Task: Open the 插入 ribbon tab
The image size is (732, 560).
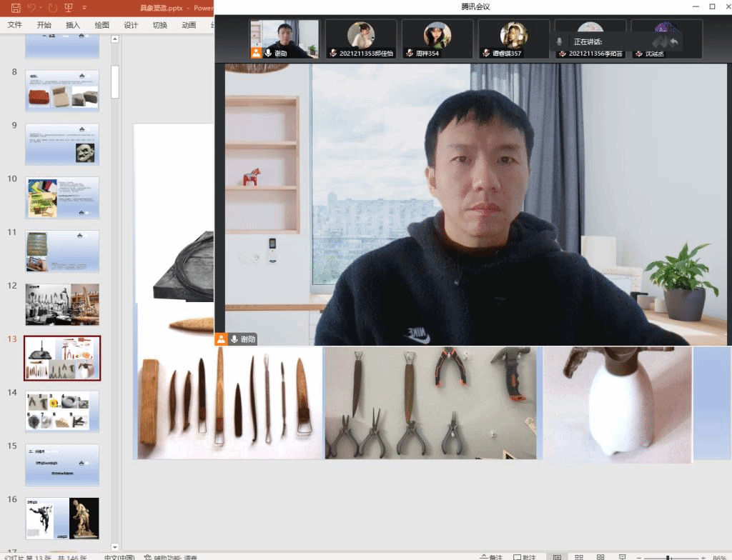Action: point(73,25)
